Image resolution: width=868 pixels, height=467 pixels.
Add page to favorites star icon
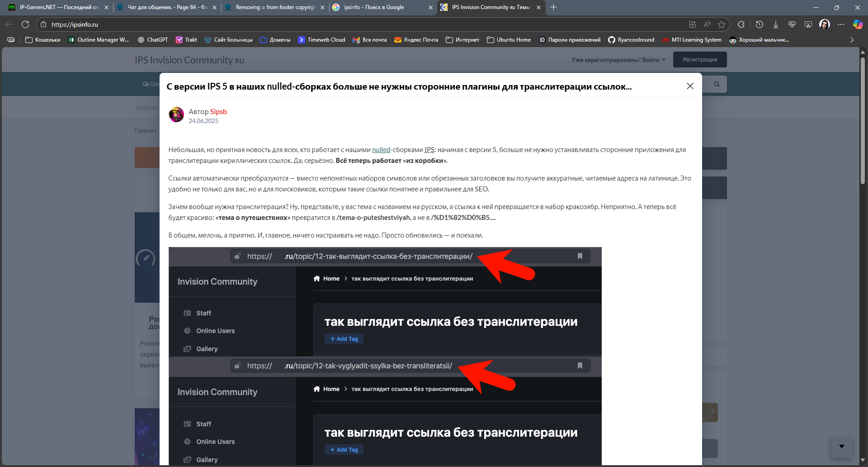click(722, 24)
